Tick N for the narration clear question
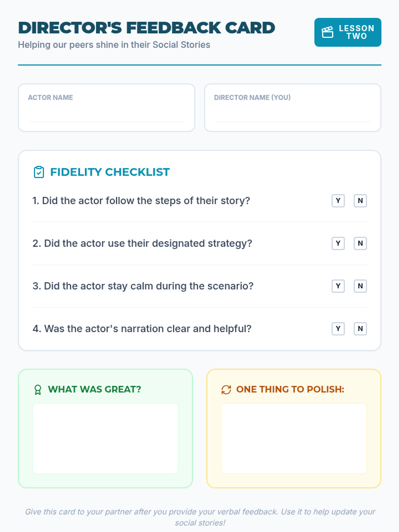 (360, 329)
